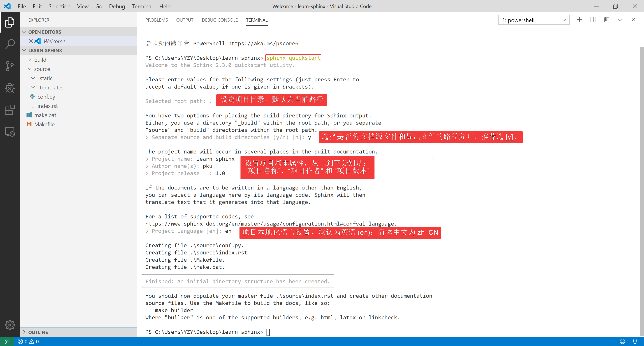Click errors and warnings count in status bar
The height and width of the screenshot is (346, 644).
(28, 341)
